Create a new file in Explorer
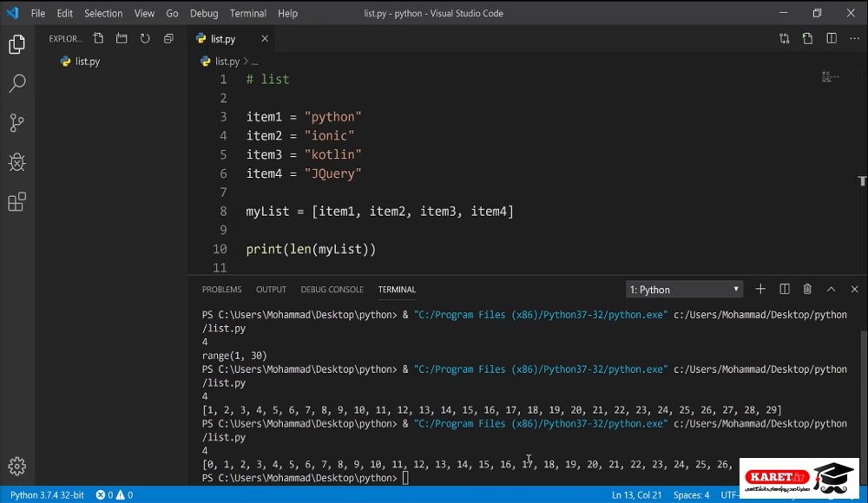 pyautogui.click(x=98, y=38)
